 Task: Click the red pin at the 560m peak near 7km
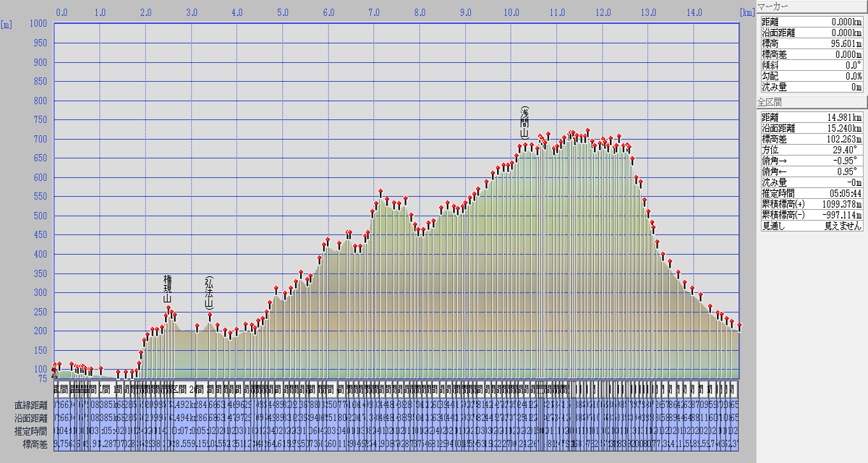tap(380, 192)
